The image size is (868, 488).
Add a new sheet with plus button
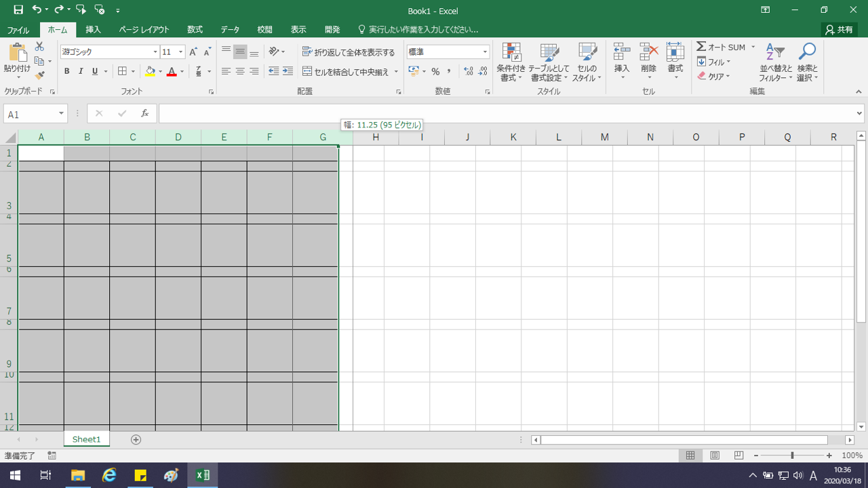click(x=136, y=439)
